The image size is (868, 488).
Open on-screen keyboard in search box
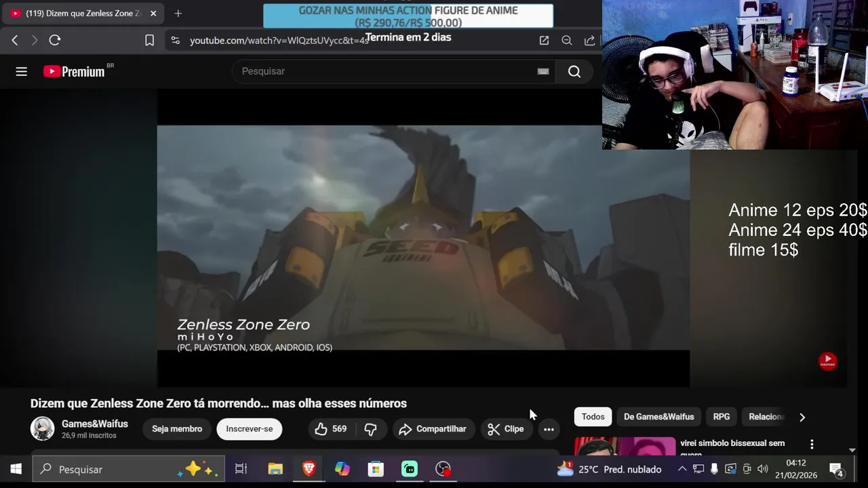tap(543, 71)
